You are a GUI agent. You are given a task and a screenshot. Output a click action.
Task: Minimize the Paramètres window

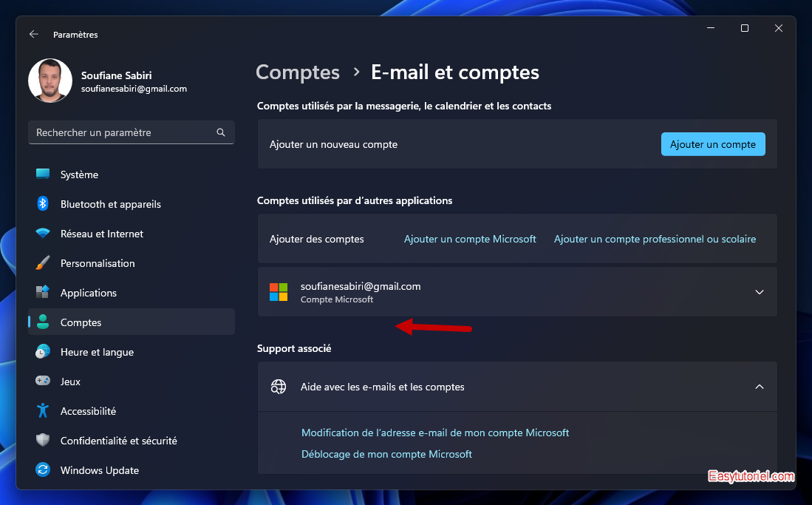711,28
